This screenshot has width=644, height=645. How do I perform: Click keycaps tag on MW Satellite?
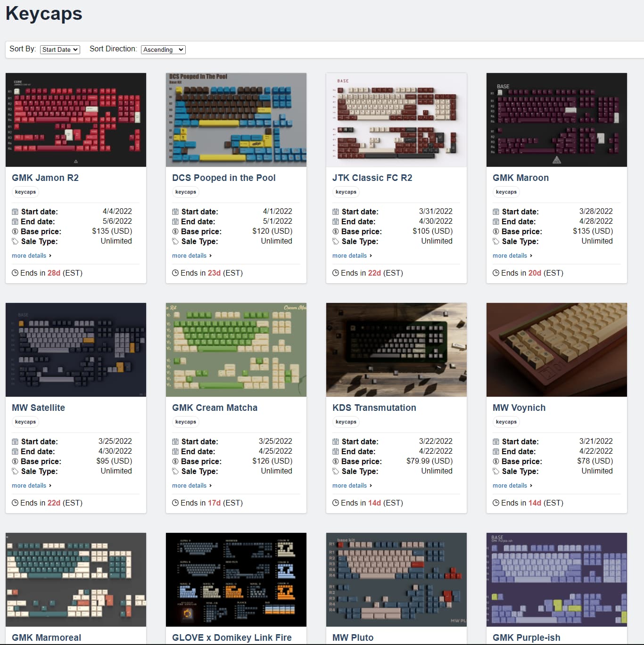coord(25,422)
